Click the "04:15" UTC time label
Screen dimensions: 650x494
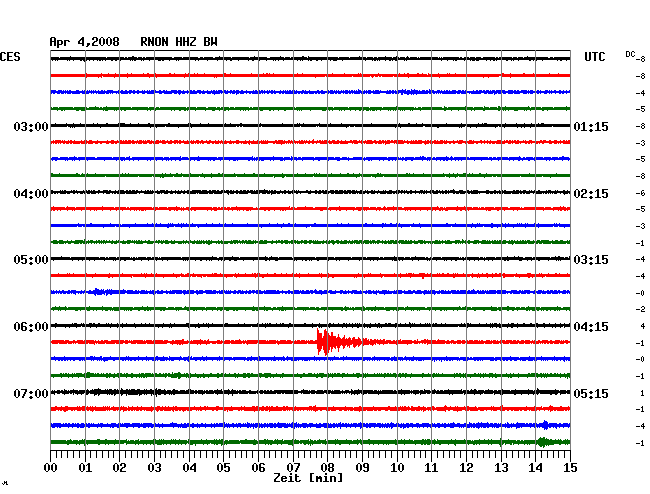pos(591,327)
